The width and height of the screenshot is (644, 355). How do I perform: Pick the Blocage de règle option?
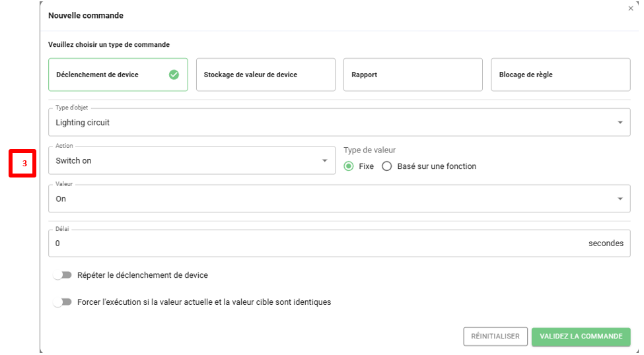560,75
